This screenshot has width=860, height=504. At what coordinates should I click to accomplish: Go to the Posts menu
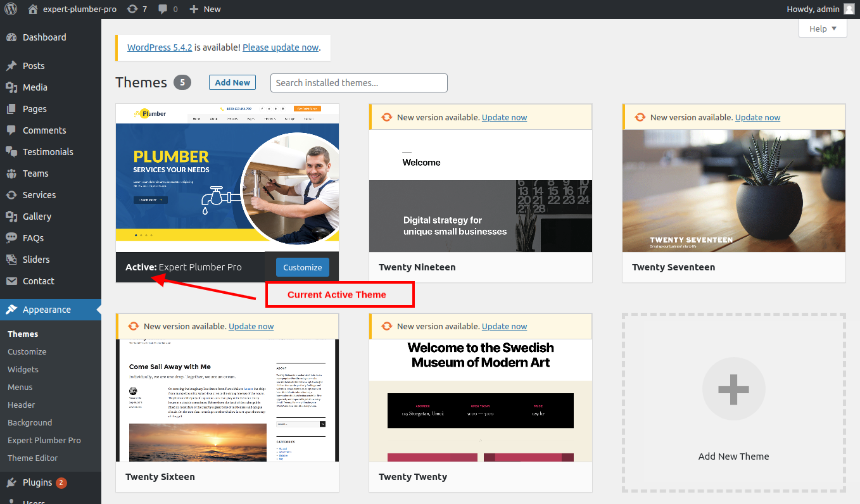(x=51, y=66)
